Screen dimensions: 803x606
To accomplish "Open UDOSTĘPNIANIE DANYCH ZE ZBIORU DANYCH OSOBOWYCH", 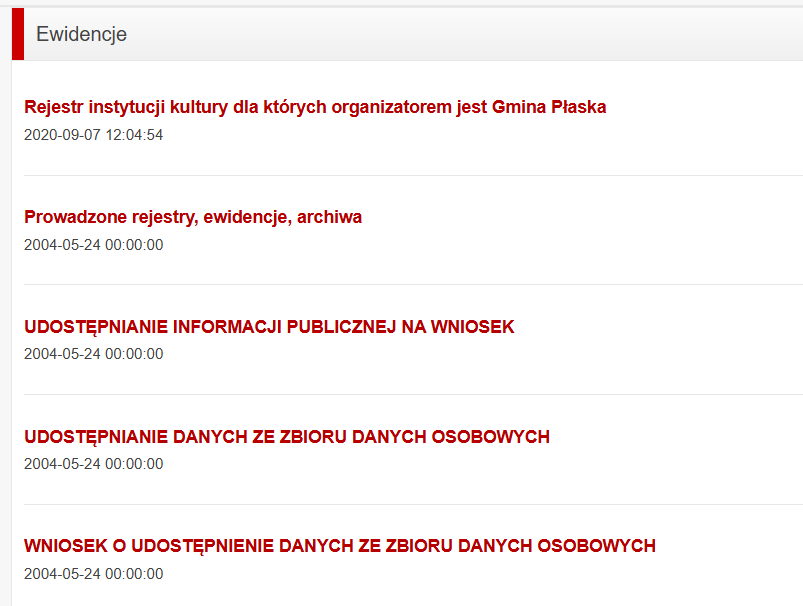I will point(287,437).
